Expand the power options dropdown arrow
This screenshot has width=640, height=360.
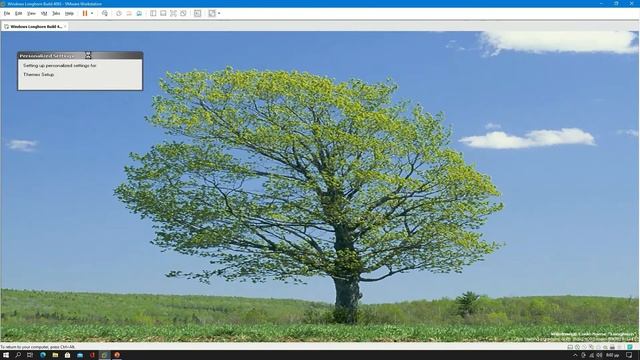click(x=92, y=13)
